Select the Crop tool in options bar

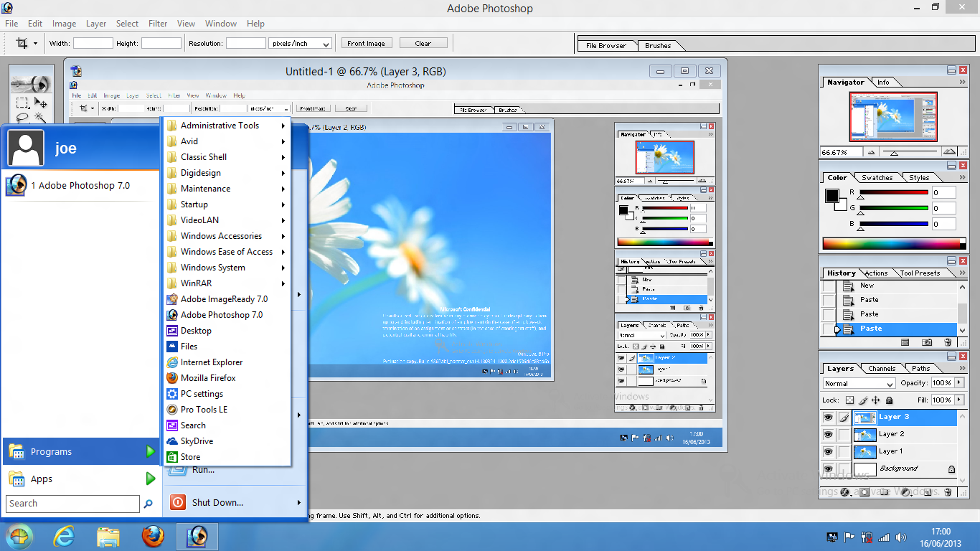(22, 43)
